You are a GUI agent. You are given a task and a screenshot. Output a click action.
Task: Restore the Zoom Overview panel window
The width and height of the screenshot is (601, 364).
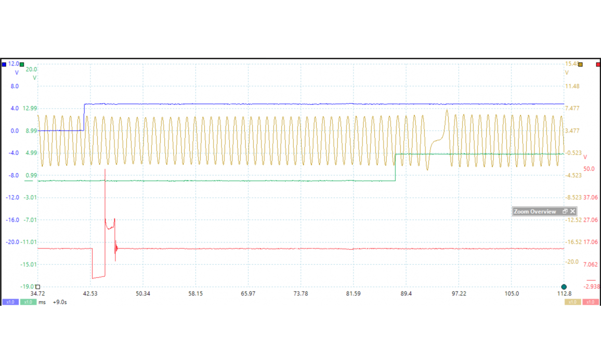[x=565, y=212]
